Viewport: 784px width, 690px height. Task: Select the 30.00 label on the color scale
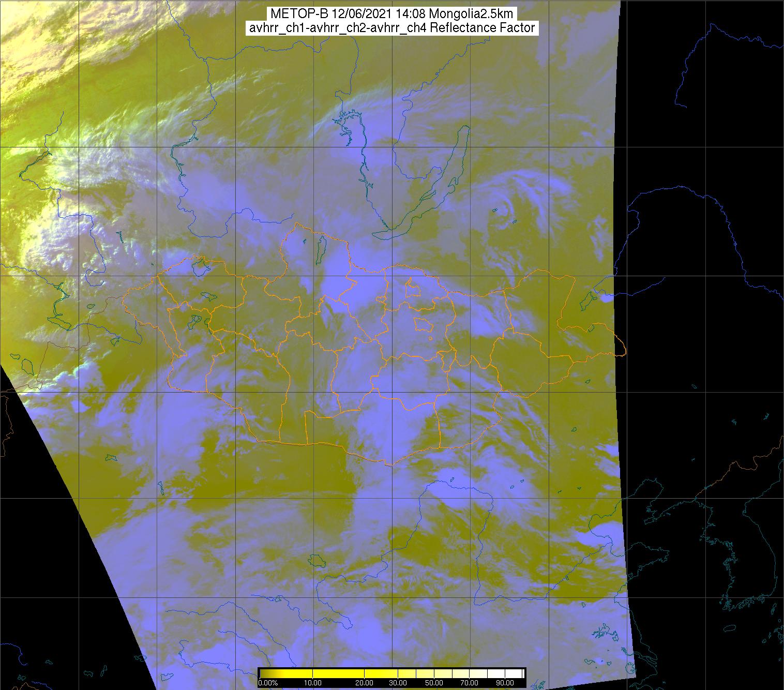tap(397, 683)
